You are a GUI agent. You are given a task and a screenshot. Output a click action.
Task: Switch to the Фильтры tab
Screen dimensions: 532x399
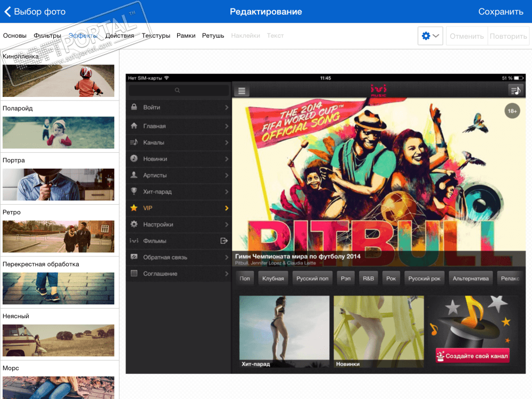click(47, 36)
